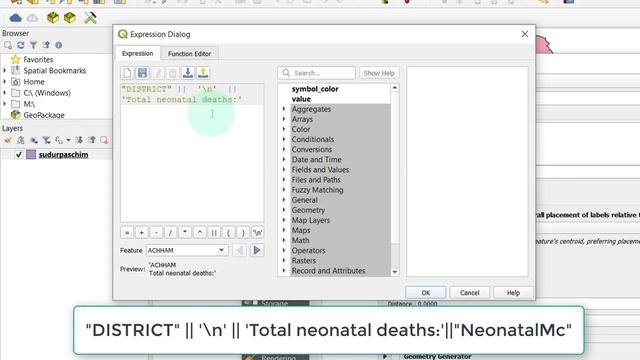Click the function list scroll-down arrow
Viewport: 640px width, 360px height.
click(x=395, y=272)
